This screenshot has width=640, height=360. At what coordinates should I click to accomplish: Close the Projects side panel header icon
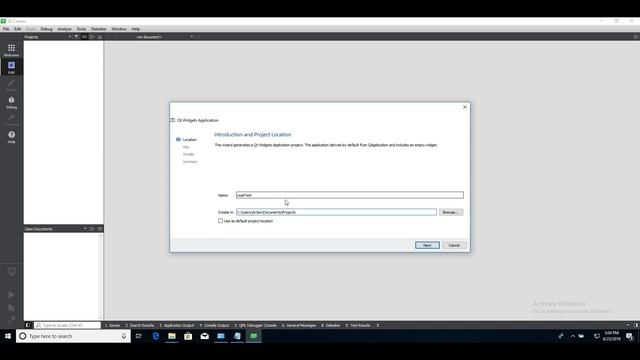pyautogui.click(x=100, y=37)
